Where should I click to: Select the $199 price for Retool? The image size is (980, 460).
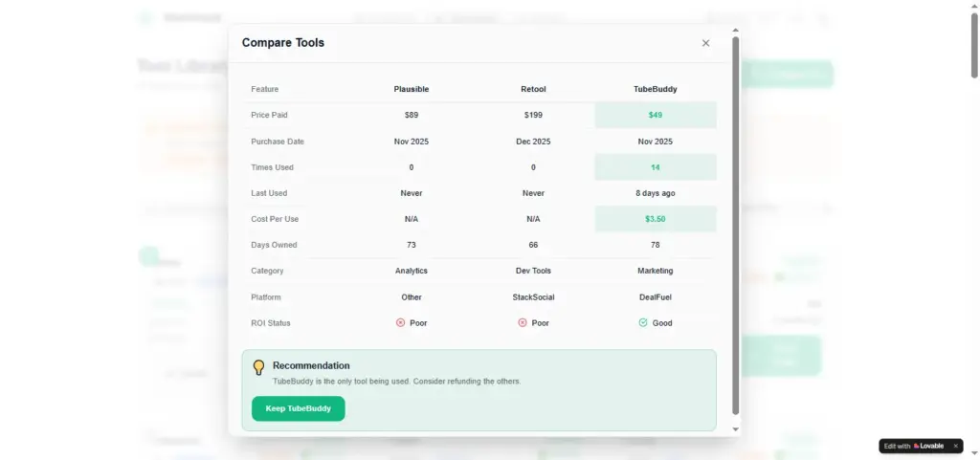pyautogui.click(x=533, y=116)
